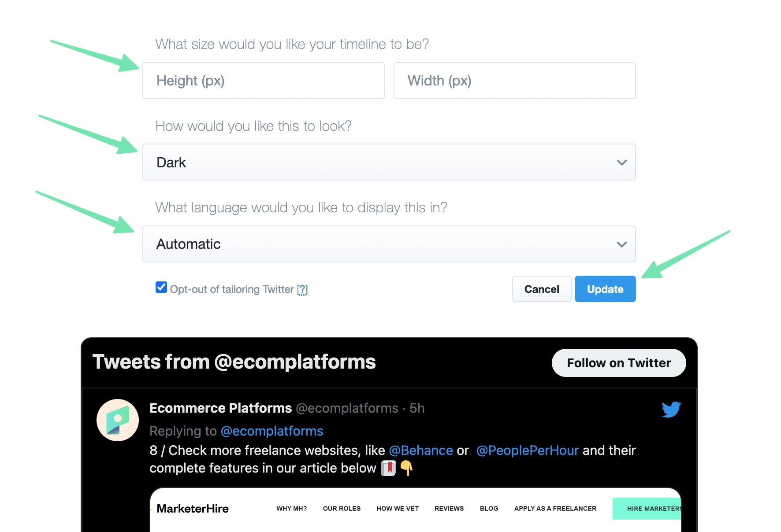781x532 pixels.
Task: Click the Ecommerce Platforms profile avatar
Action: pos(118,420)
